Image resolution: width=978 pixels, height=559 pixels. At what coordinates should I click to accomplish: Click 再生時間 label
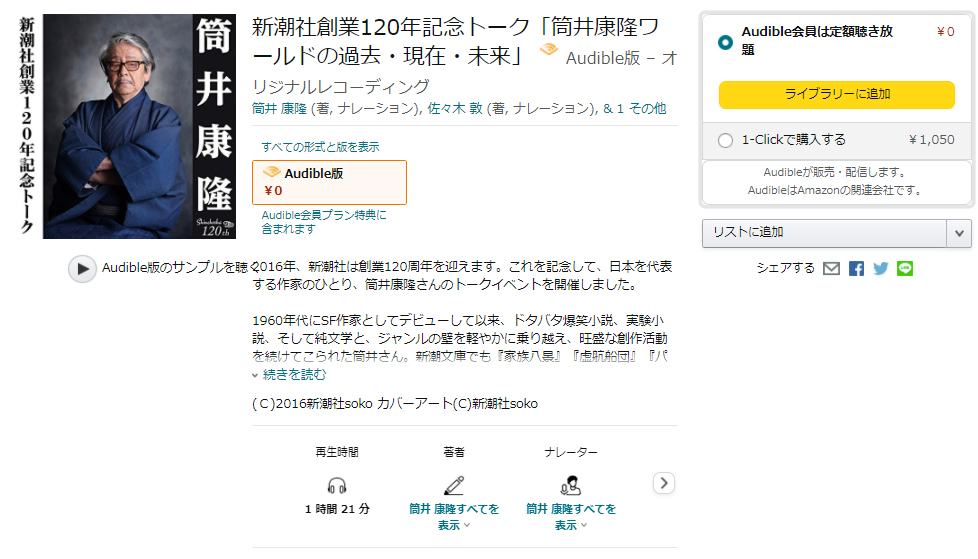point(337,452)
